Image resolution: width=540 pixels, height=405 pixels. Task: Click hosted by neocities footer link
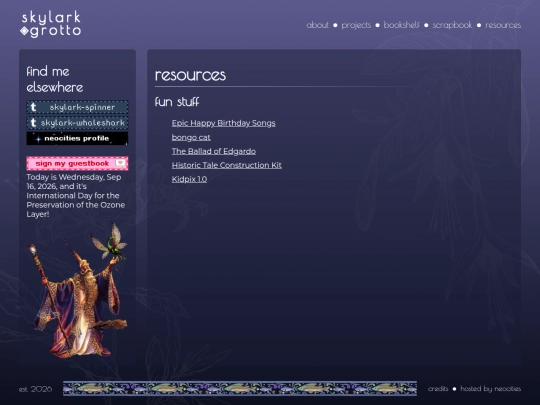coord(490,388)
